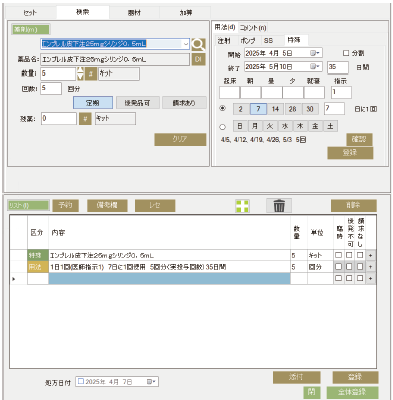Image resolution: width=393 pixels, height=400 pixels.
Task: Check the 分割 checkbox
Action: pyautogui.click(x=346, y=53)
